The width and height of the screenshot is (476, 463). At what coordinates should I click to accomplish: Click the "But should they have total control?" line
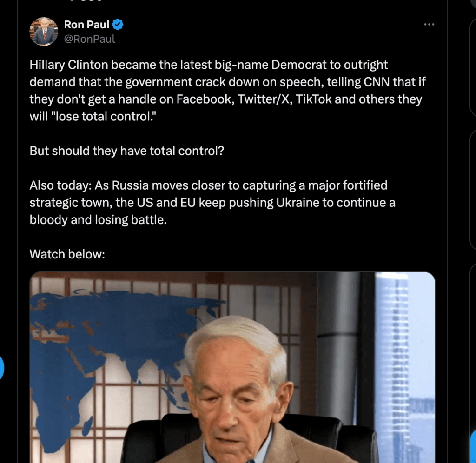tap(126, 151)
